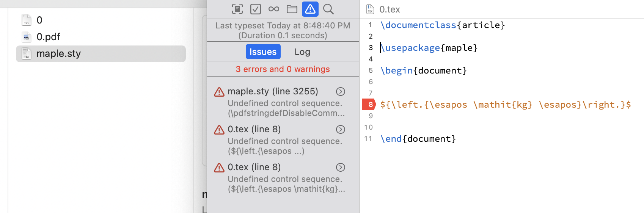The image size is (644, 213).
Task: Select the checkmark to-do panel icon
Action: [x=256, y=9]
